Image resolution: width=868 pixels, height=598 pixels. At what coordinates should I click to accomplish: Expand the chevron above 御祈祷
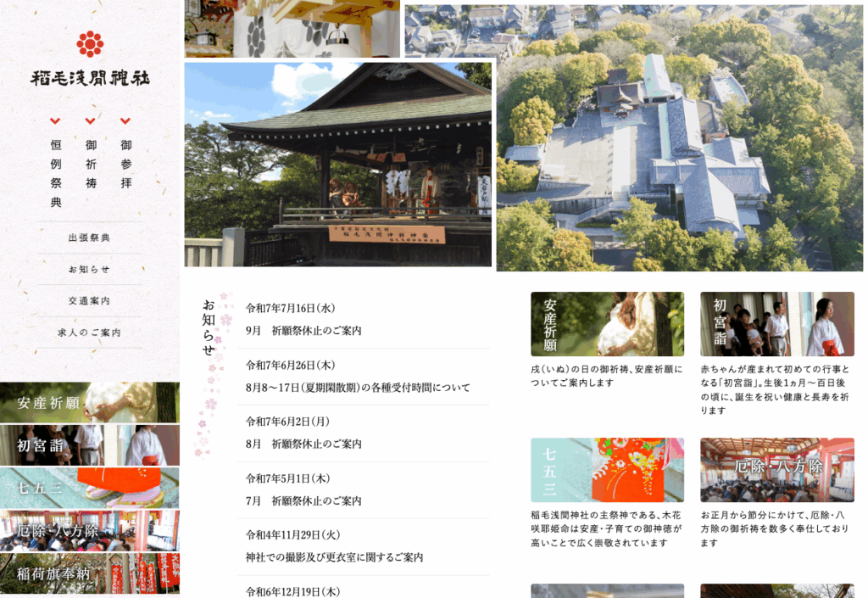[90, 120]
